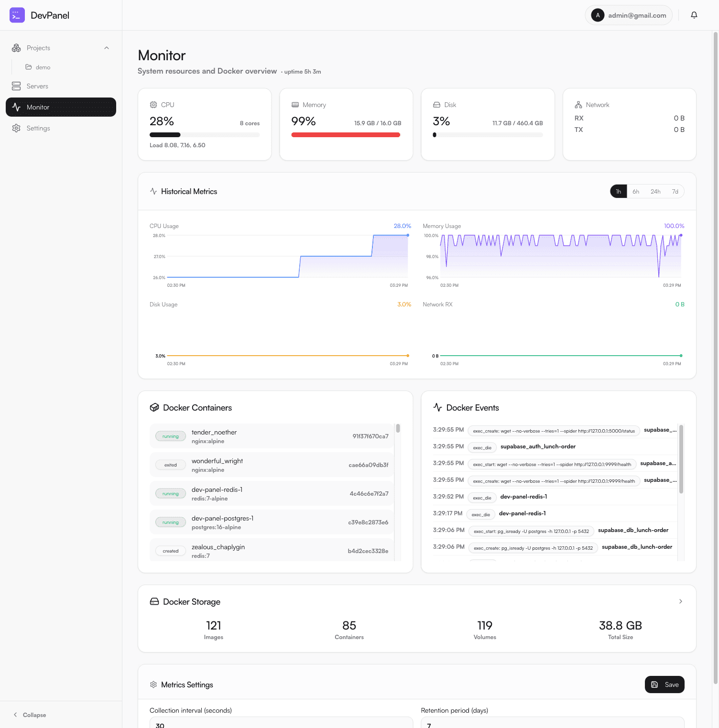Select the 1h time range button
Screen dimensions: 719x728
[x=618, y=191]
